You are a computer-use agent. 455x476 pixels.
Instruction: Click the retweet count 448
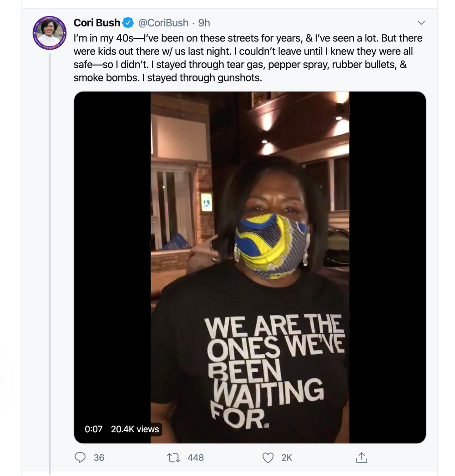[x=196, y=457]
